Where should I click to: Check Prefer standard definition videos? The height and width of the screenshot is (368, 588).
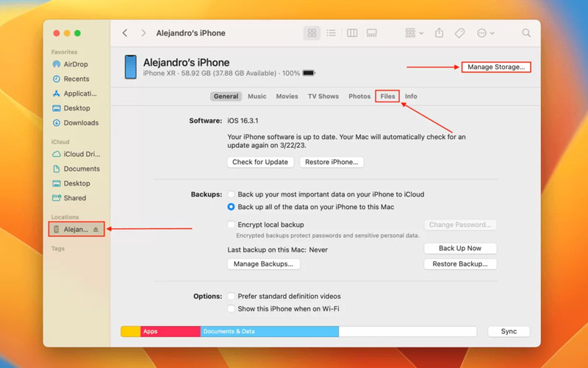(x=232, y=297)
